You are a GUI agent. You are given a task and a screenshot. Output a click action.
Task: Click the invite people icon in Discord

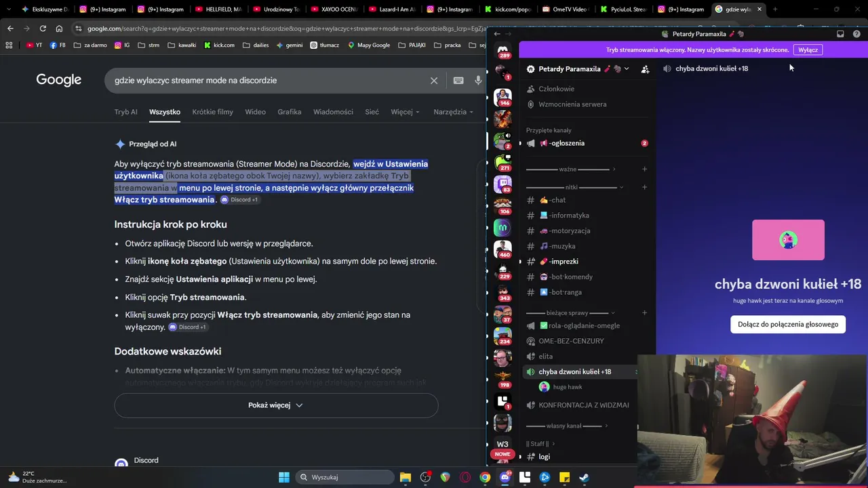pyautogui.click(x=645, y=68)
